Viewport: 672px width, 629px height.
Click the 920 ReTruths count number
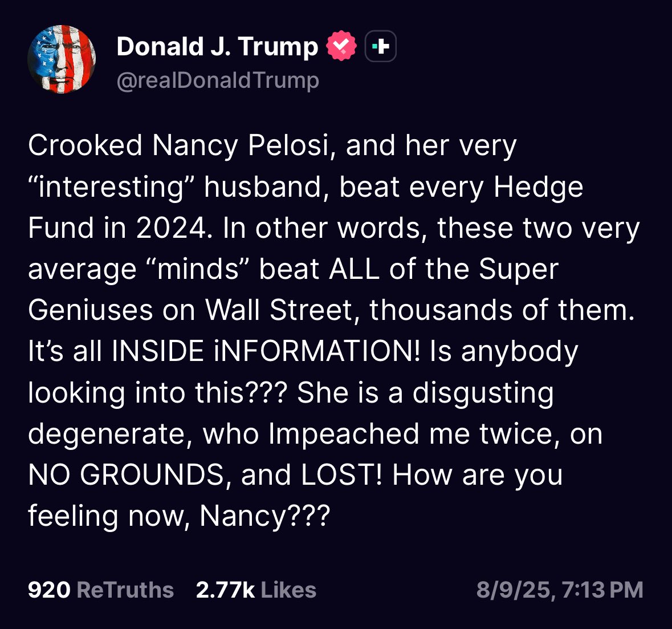click(49, 590)
